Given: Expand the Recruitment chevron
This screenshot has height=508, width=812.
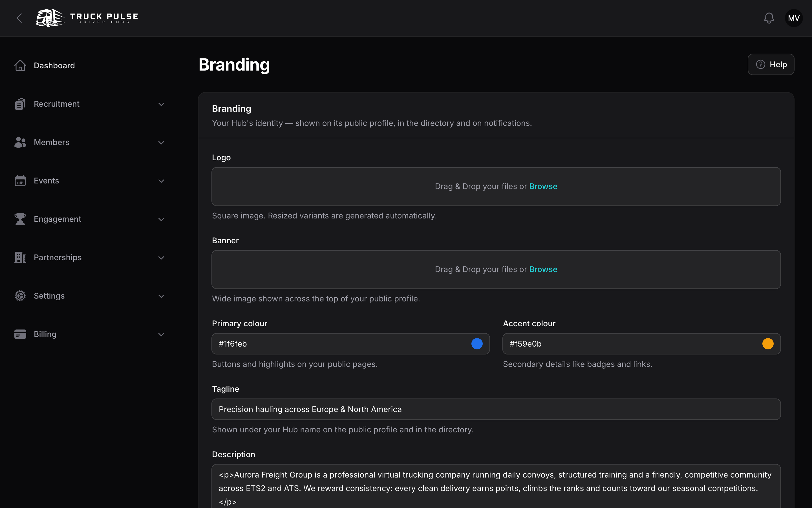Looking at the screenshot, I should pos(161,104).
